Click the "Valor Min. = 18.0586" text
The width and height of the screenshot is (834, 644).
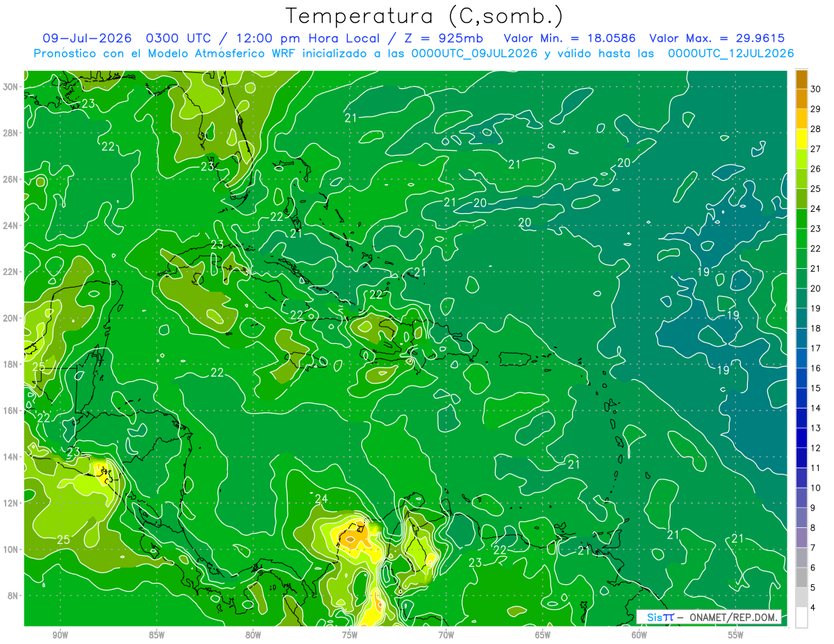(x=569, y=38)
